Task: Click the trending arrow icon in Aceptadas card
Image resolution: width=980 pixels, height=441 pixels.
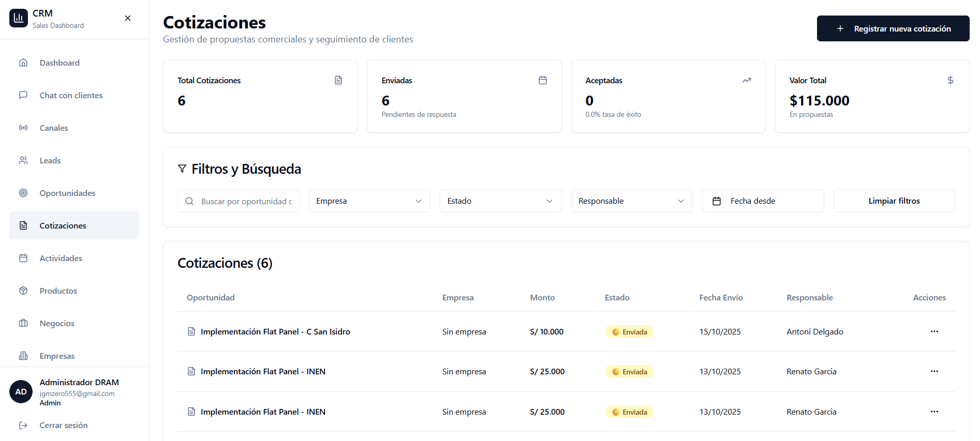Action: [746, 80]
